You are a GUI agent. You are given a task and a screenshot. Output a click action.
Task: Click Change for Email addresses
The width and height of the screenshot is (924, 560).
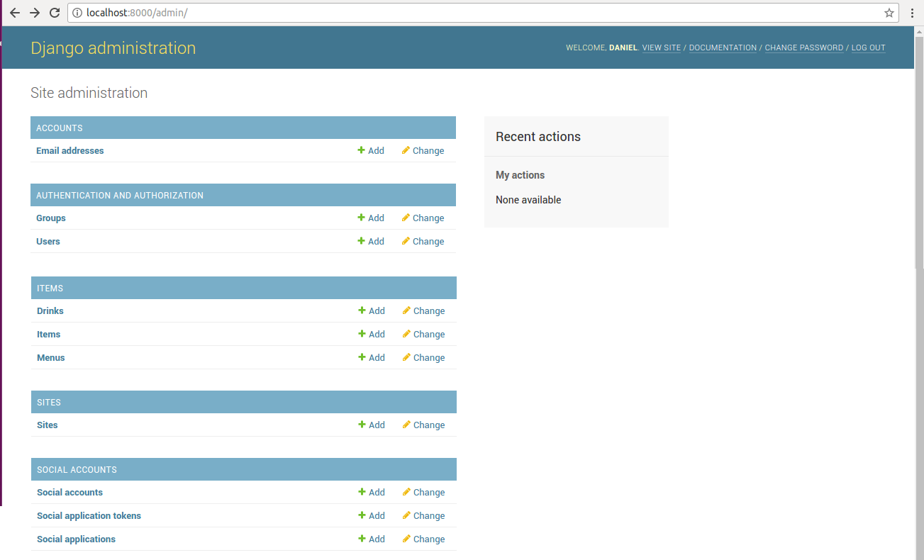tap(423, 150)
